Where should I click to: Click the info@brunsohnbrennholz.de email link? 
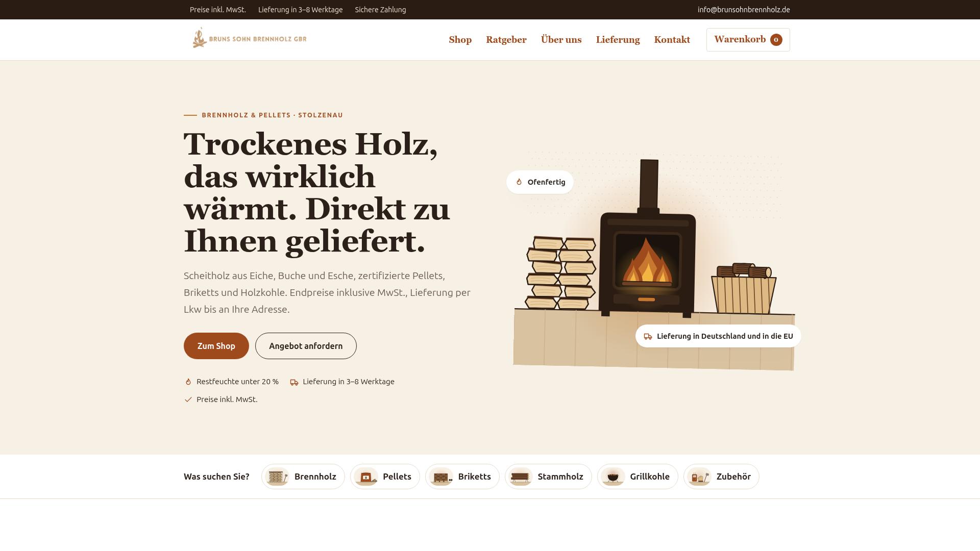coord(744,10)
